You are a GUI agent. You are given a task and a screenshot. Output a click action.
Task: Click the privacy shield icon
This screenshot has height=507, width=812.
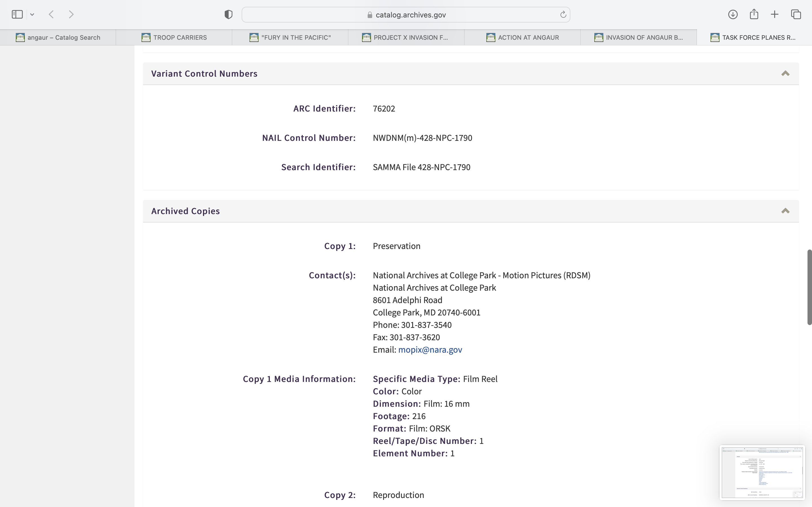point(228,14)
